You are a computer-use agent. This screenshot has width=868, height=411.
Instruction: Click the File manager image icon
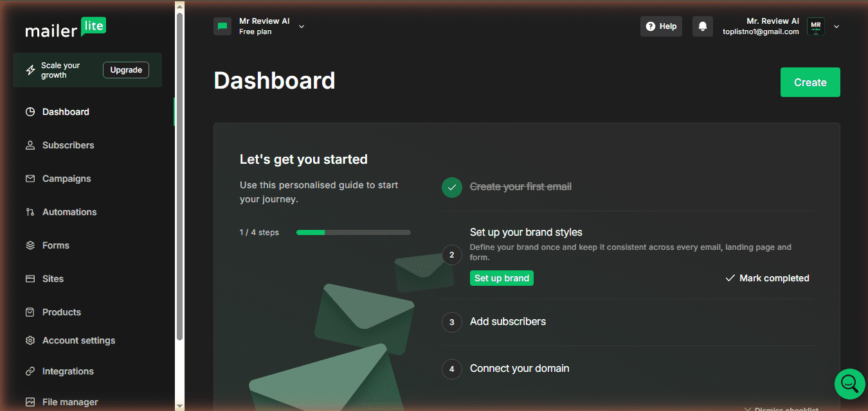click(30, 402)
